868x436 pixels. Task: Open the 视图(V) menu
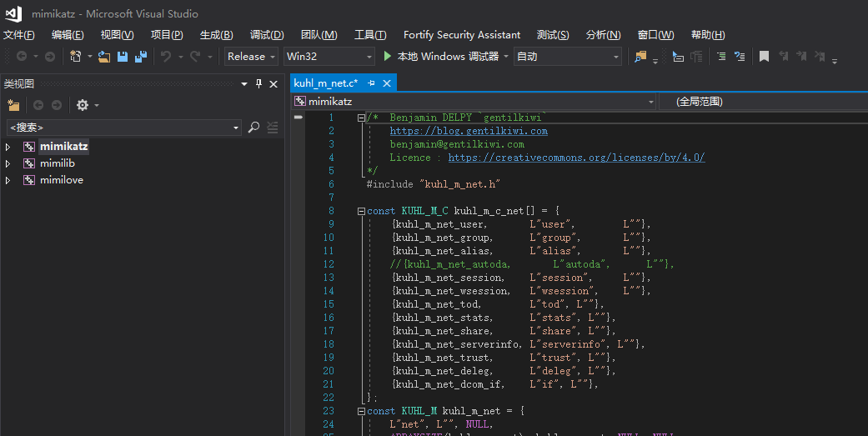(x=117, y=35)
